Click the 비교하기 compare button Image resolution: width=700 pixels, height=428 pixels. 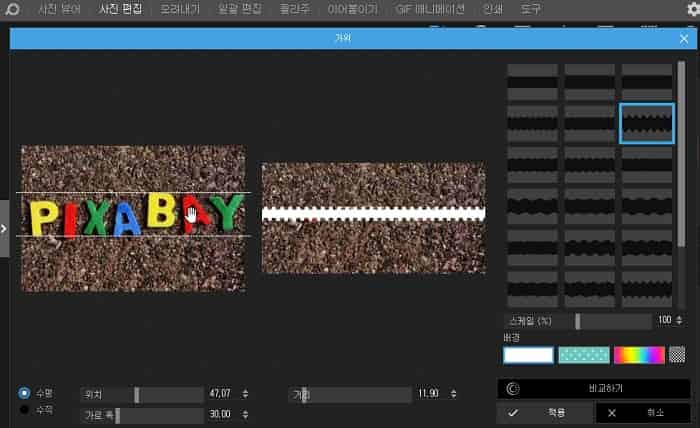click(594, 389)
